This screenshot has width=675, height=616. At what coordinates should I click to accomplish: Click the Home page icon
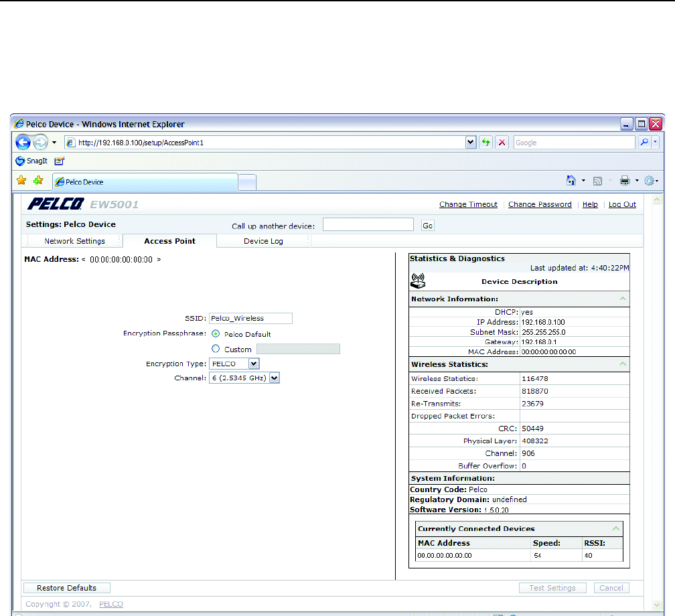point(571,181)
